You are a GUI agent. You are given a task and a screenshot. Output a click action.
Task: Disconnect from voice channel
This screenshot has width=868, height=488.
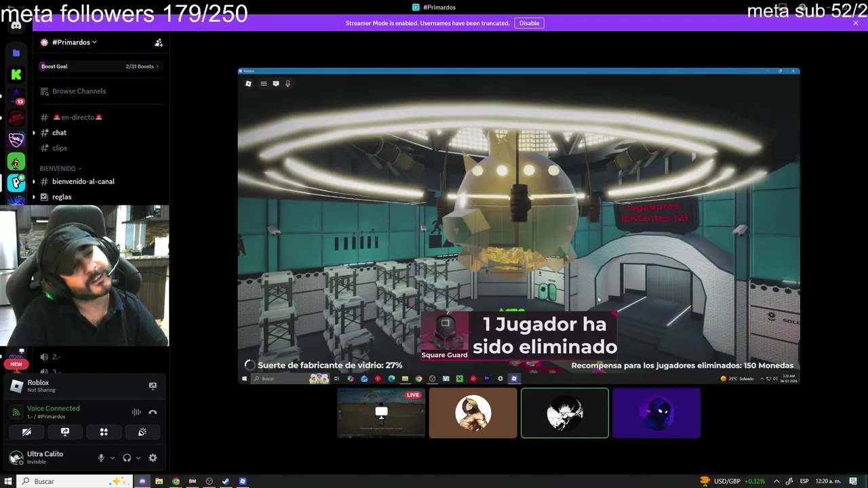pos(153,412)
